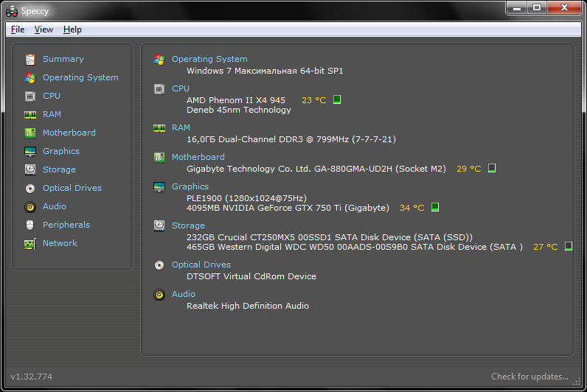
Task: Click the v1.32.774 version text
Action: [x=32, y=377]
